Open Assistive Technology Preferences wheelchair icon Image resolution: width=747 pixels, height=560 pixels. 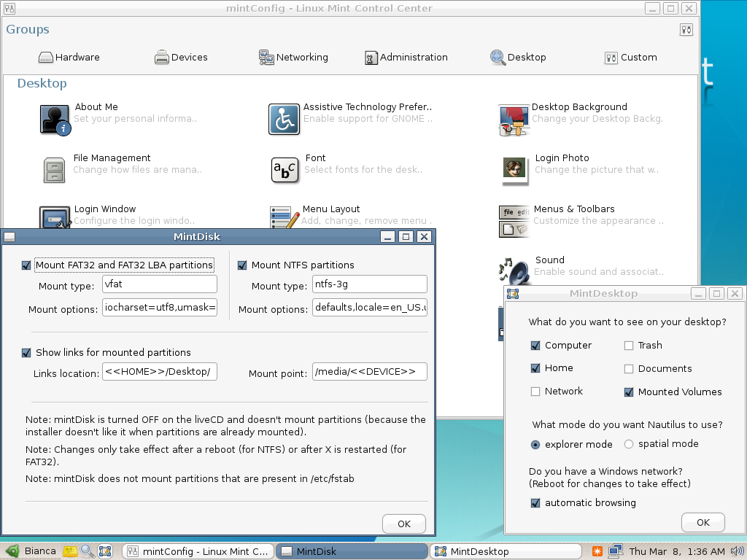tap(284, 120)
